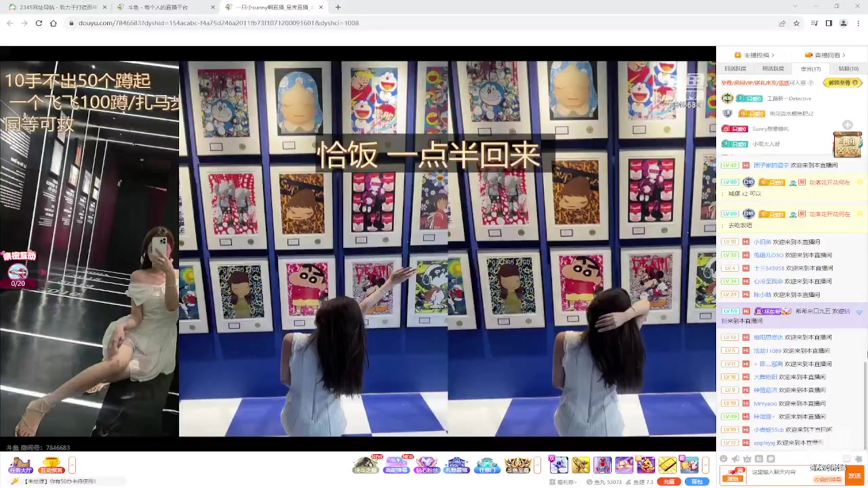Click the 发送 send button
This screenshot has width=868, height=488.
[x=854, y=476]
